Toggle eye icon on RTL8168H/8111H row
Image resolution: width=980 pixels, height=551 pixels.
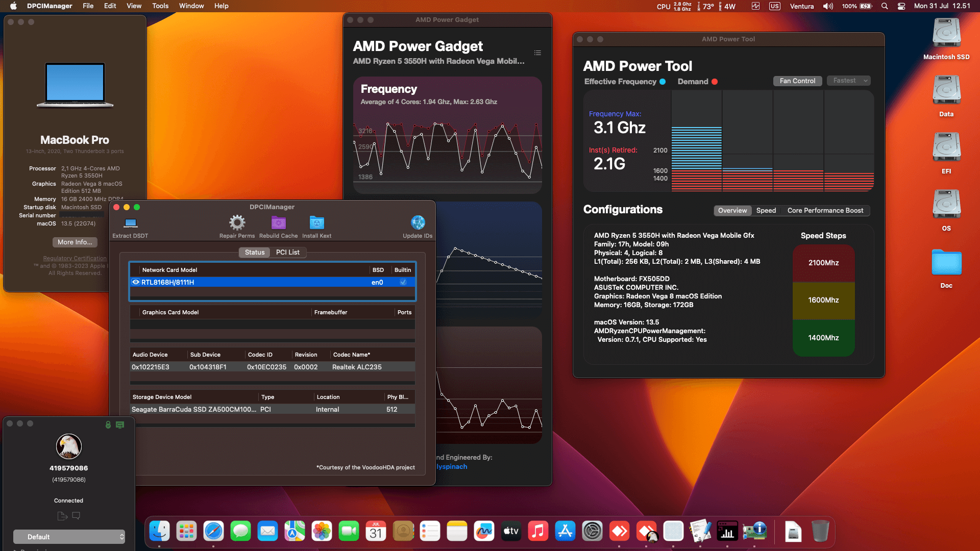(136, 282)
